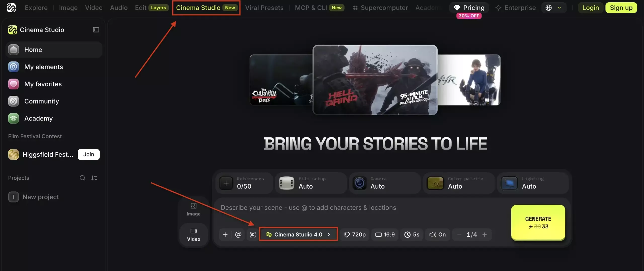
Task: Click the Academy graduation cap icon
Action: click(x=14, y=118)
